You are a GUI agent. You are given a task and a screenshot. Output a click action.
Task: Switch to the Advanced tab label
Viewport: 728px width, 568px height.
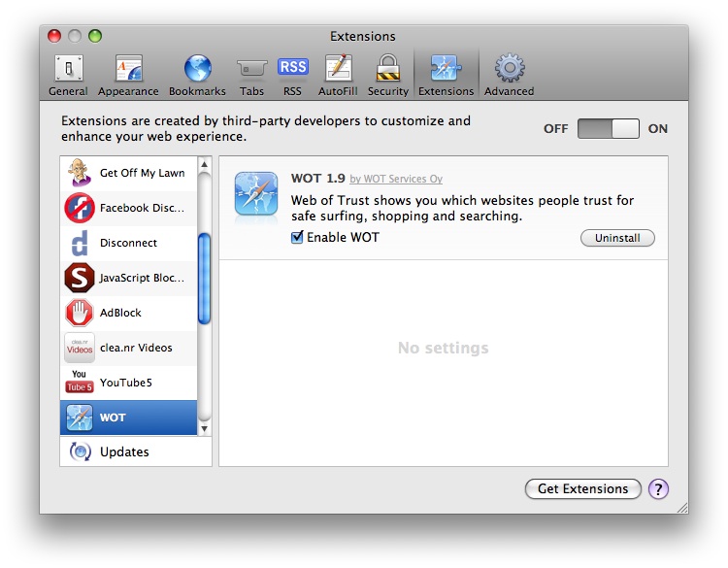(510, 91)
